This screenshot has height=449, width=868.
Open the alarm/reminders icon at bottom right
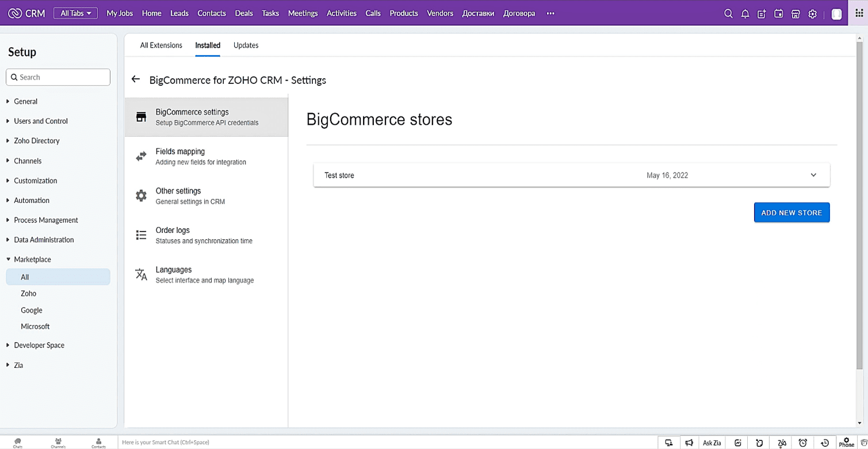pyautogui.click(x=803, y=442)
